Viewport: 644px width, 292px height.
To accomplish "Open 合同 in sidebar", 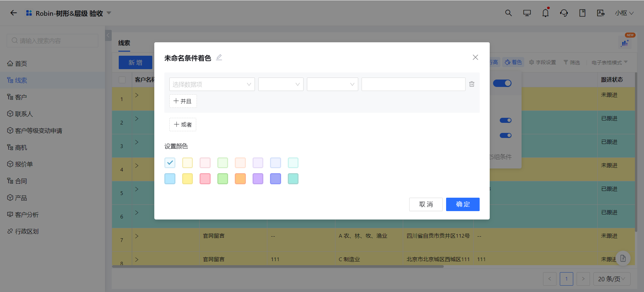I will click(52, 181).
